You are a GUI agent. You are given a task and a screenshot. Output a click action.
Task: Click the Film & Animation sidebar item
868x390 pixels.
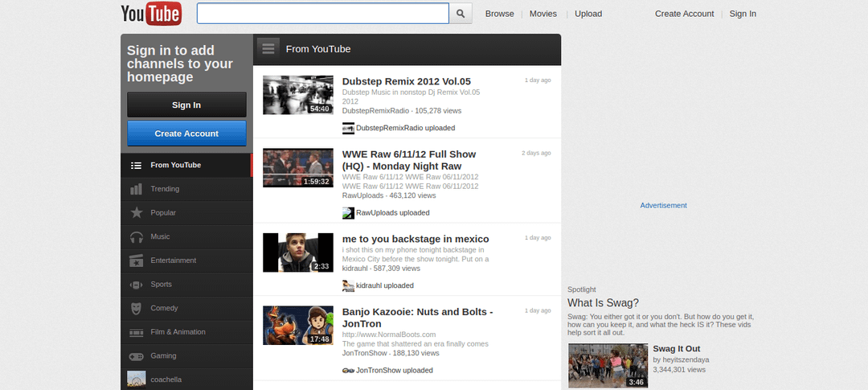pos(178,332)
